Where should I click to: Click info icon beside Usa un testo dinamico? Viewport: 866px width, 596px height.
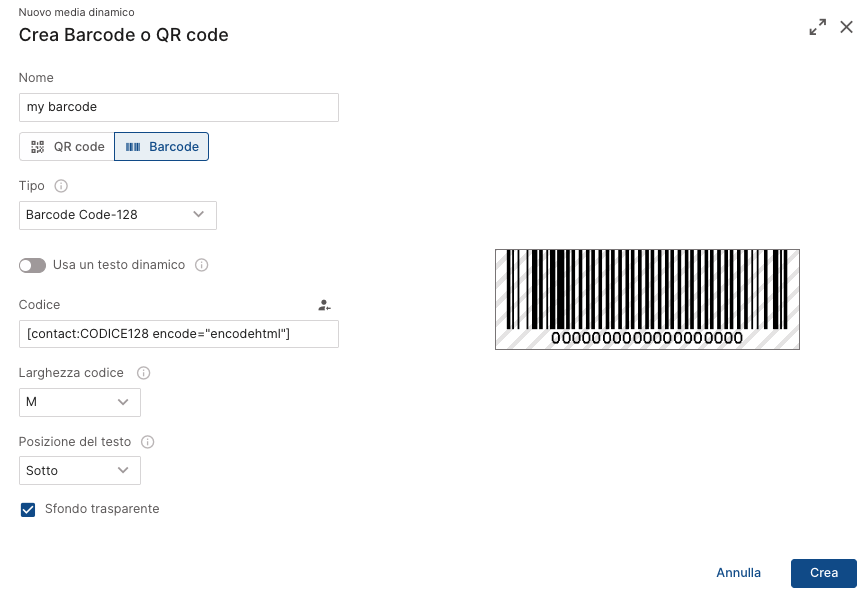[x=202, y=265]
